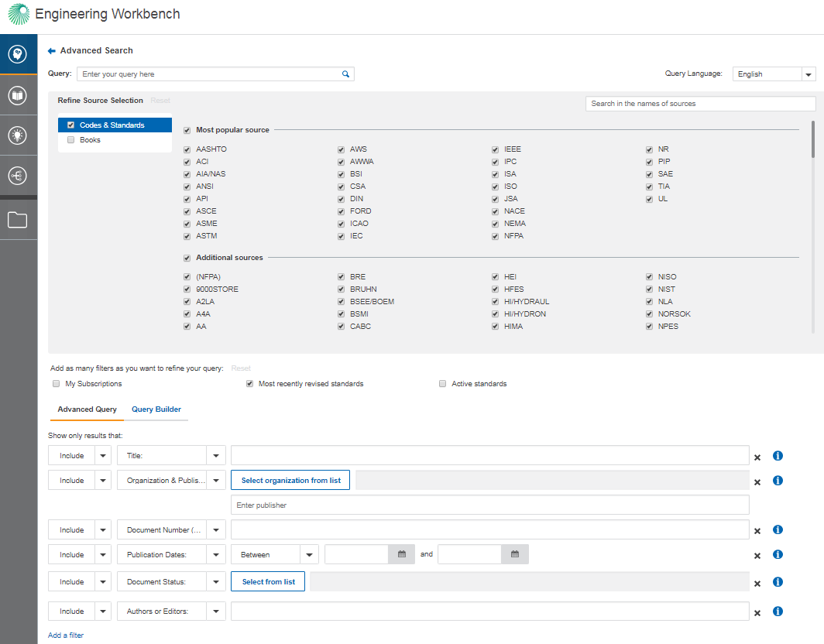Remove the Authors or Editors filter row
Viewport: 824px width, 644px height.
(757, 613)
